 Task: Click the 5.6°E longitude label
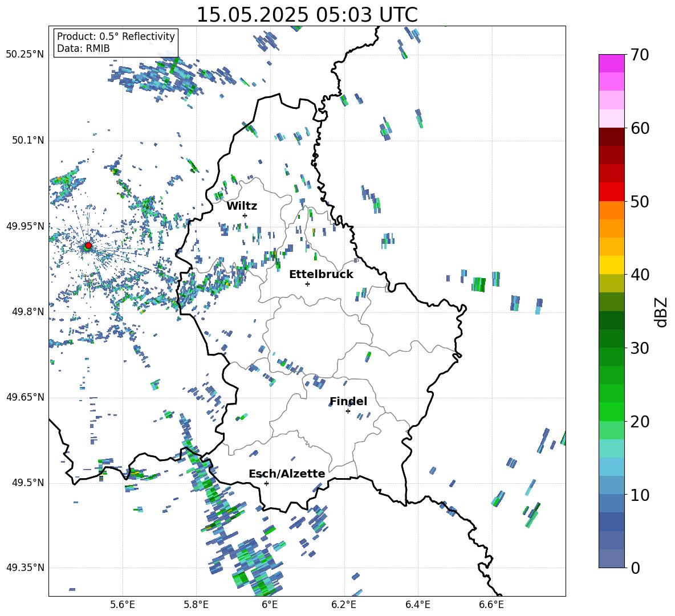pyautogui.click(x=123, y=605)
